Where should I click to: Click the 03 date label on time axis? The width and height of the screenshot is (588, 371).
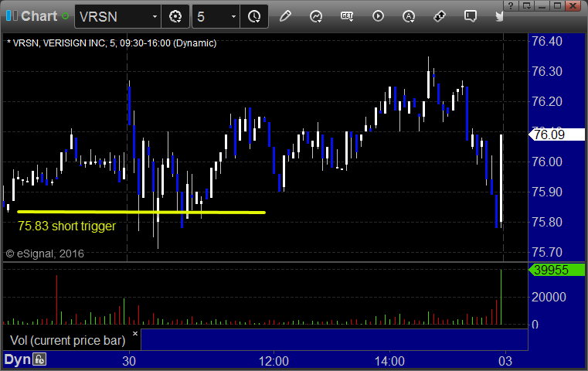tap(505, 361)
